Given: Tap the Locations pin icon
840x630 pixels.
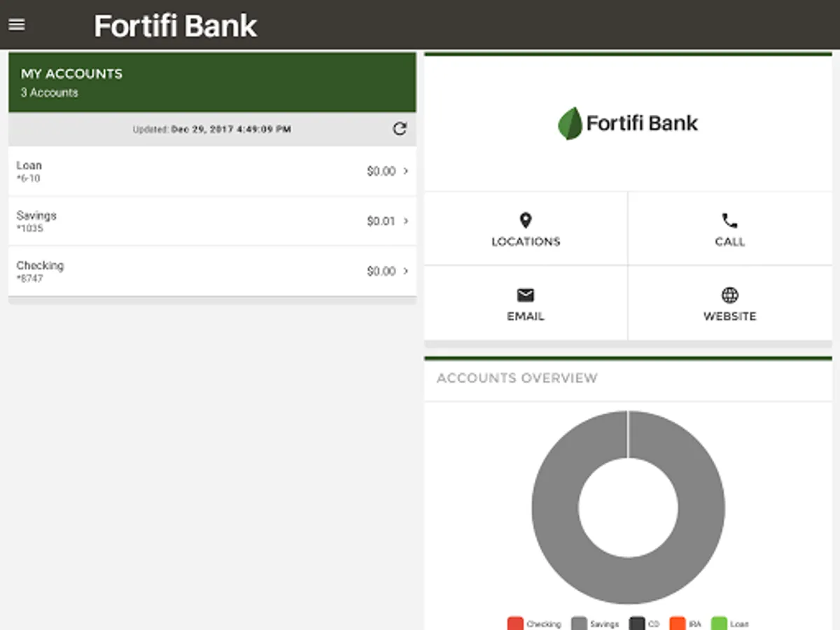Looking at the screenshot, I should (x=526, y=221).
